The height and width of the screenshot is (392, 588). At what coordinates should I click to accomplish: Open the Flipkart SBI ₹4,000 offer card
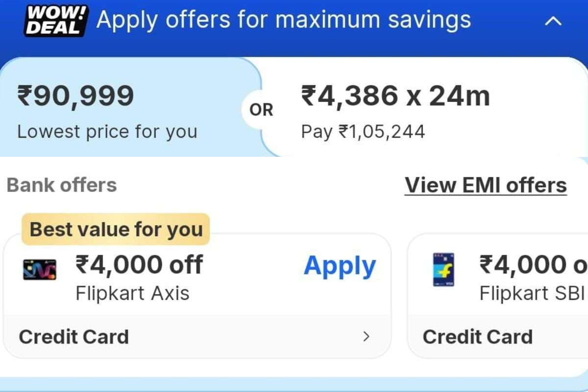point(497,296)
